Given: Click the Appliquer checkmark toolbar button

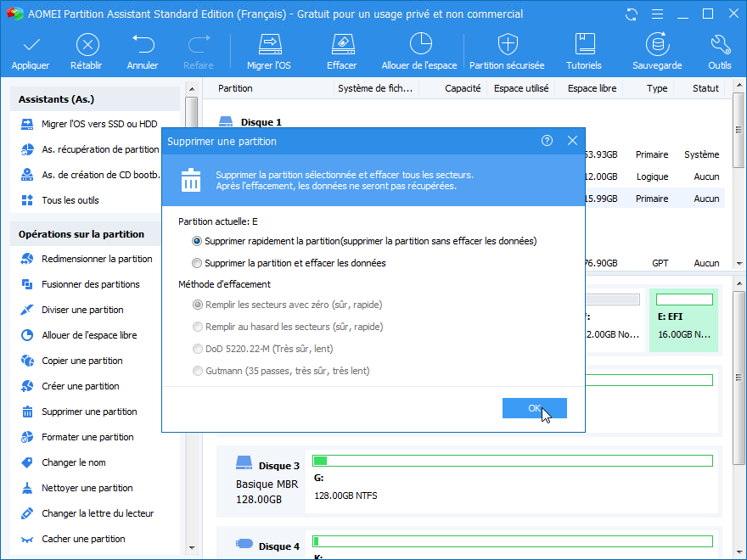Looking at the screenshot, I should 31,52.
